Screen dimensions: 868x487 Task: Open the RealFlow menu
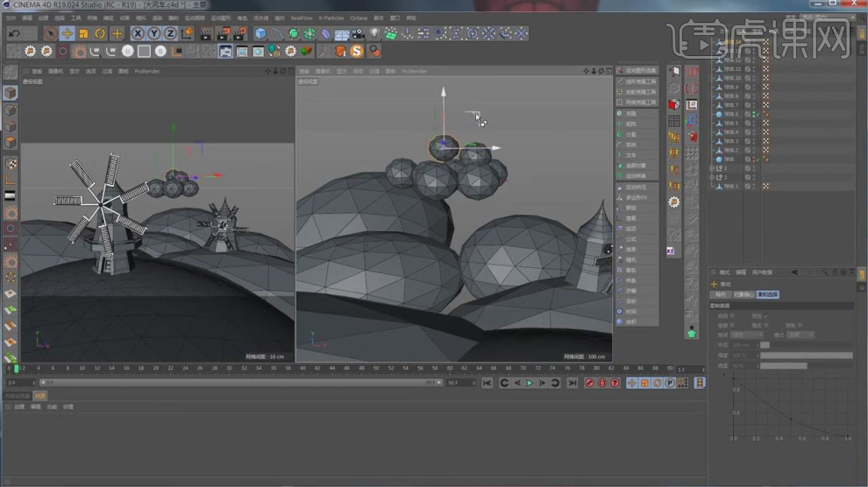[x=301, y=18]
